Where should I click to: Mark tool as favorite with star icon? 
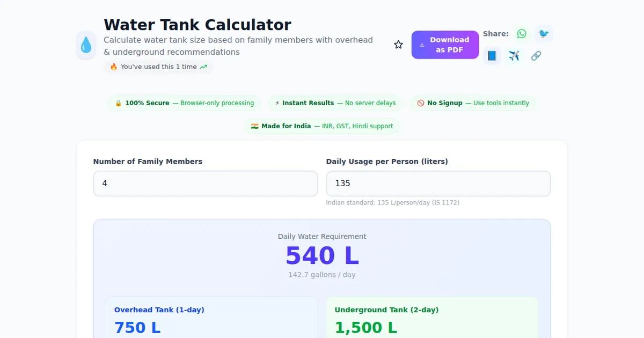click(398, 45)
